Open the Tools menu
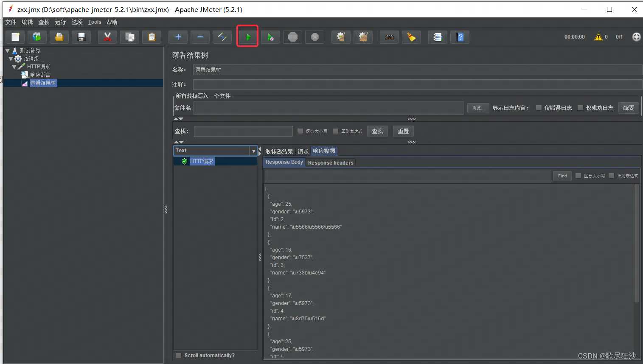643x364 pixels. 95,22
